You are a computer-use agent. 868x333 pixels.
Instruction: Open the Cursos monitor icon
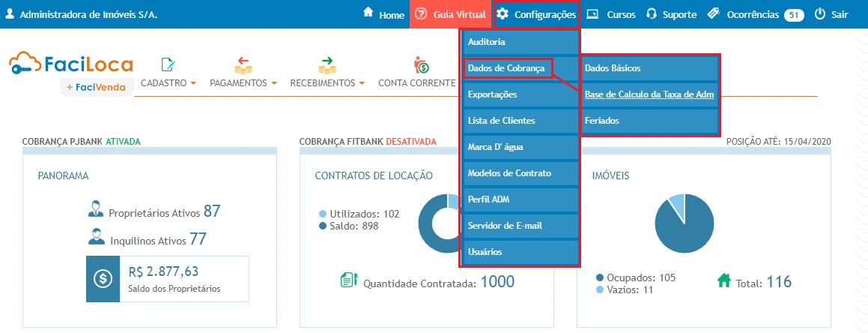click(x=592, y=14)
